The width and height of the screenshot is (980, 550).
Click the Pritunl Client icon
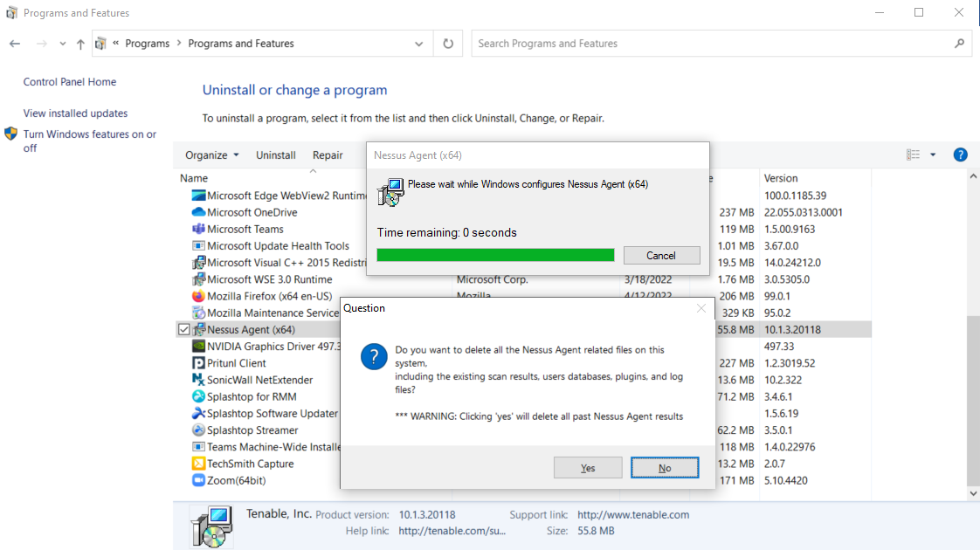click(x=198, y=363)
